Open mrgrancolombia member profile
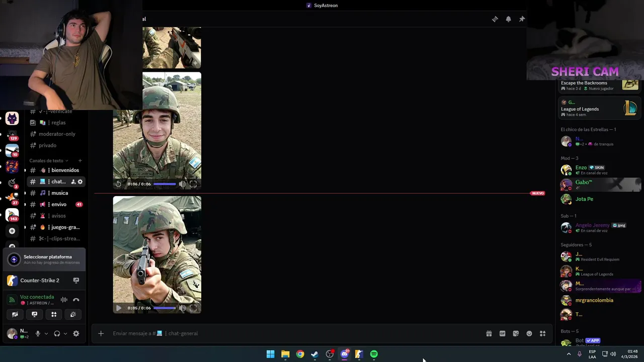 point(599,300)
